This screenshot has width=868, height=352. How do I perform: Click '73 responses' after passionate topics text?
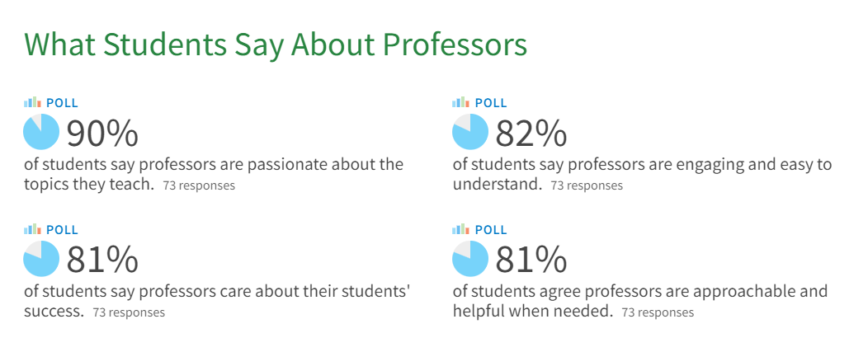click(x=199, y=185)
